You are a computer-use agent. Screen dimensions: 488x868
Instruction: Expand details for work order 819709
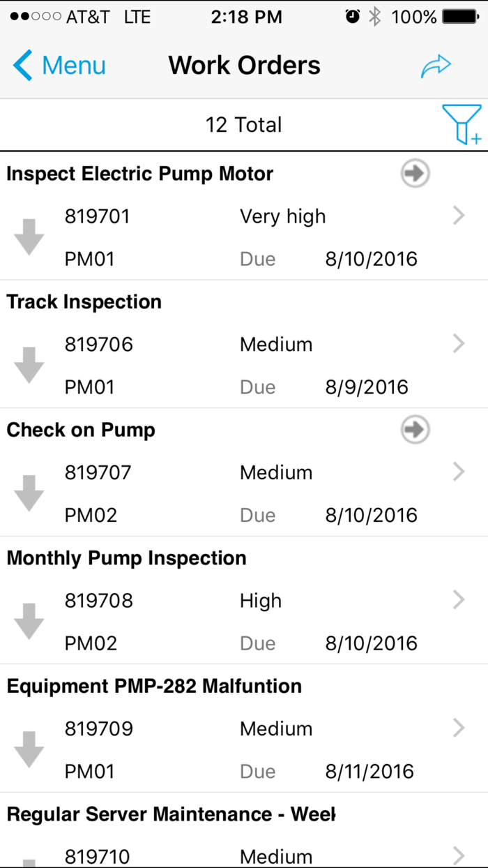(x=458, y=728)
